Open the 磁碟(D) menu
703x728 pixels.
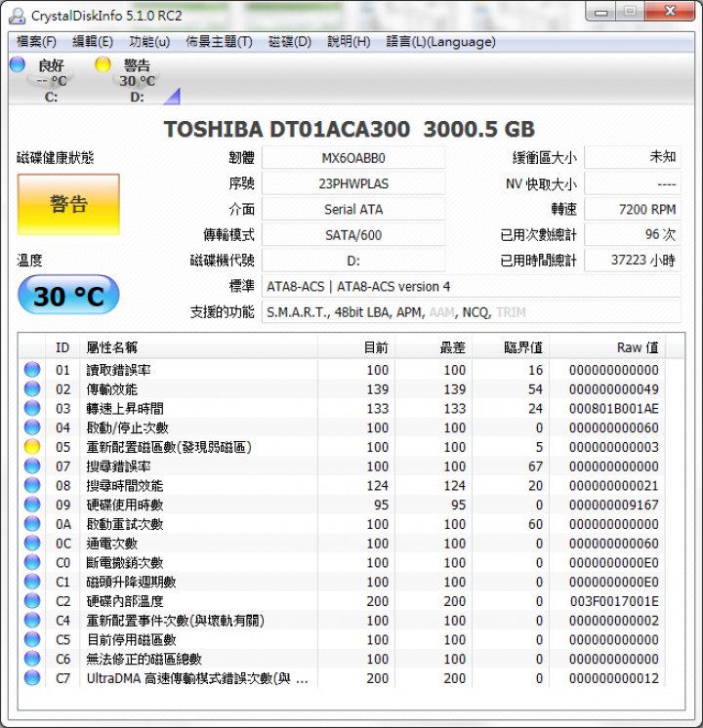pyautogui.click(x=289, y=42)
